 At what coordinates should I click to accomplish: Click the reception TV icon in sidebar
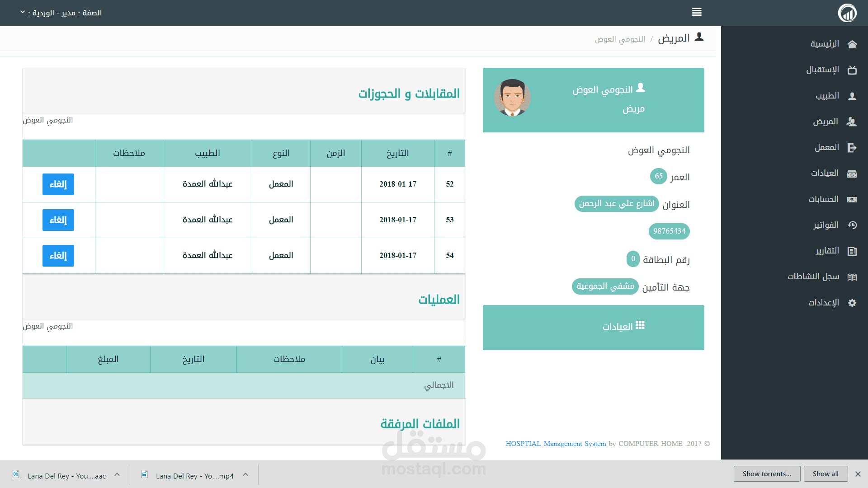coord(852,70)
